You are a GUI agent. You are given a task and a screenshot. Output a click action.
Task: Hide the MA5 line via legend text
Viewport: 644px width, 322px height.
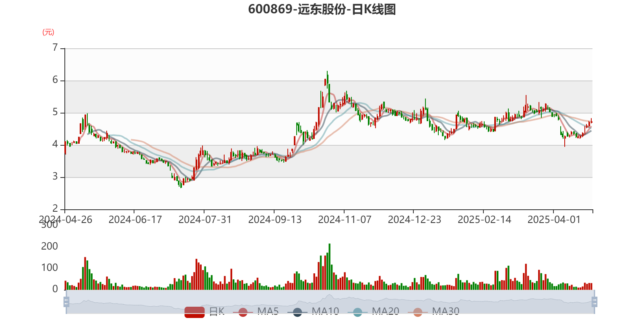268,311
